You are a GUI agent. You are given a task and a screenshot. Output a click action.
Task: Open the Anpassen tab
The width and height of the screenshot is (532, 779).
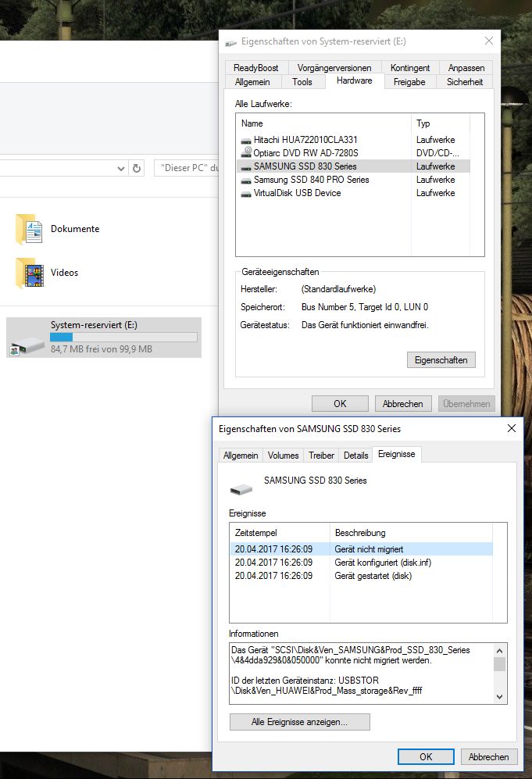466,67
